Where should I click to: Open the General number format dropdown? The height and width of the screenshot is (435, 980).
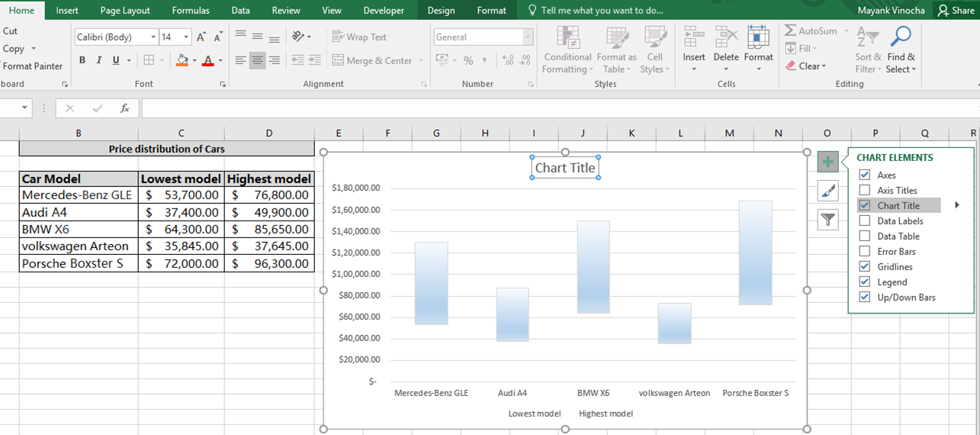pos(528,37)
